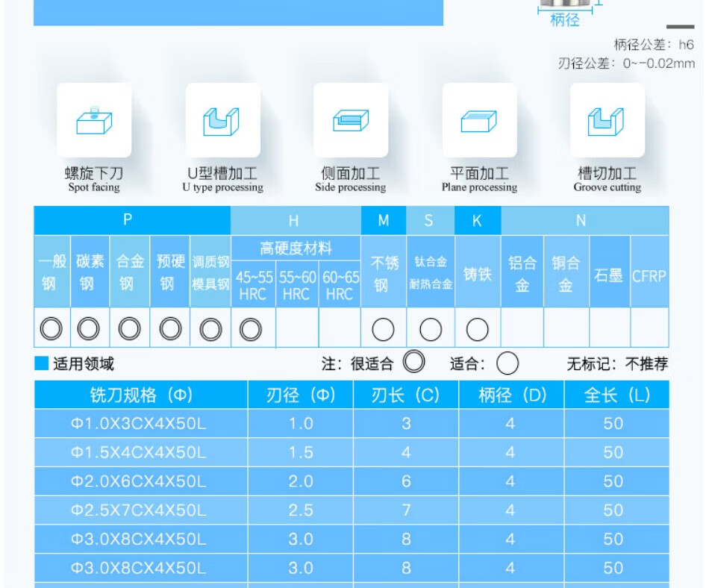Click the double-circle under 碳素钢
The height and width of the screenshot is (588, 709).
[x=89, y=328]
